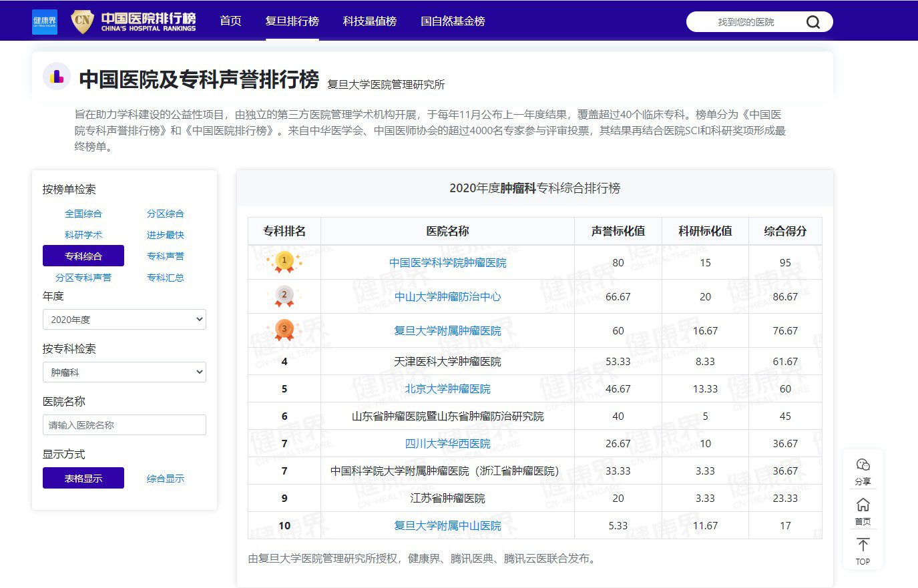The height and width of the screenshot is (588, 918).
Task: Open 四川大学华西医院 link
Action: 448,444
